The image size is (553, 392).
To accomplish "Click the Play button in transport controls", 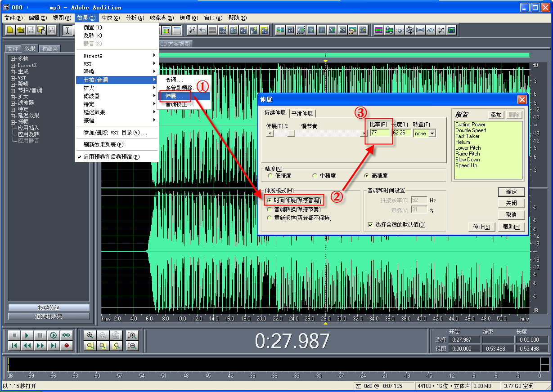I will pyautogui.click(x=27, y=335).
